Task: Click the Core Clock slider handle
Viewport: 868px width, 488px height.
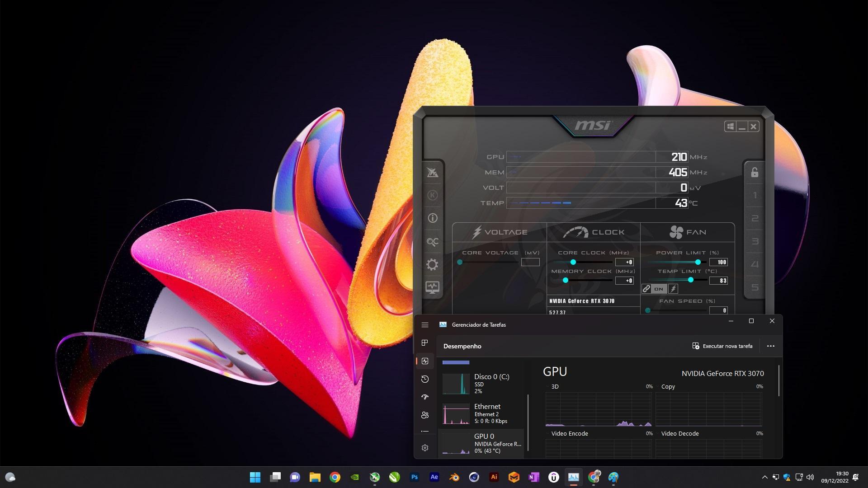Action: 573,262
